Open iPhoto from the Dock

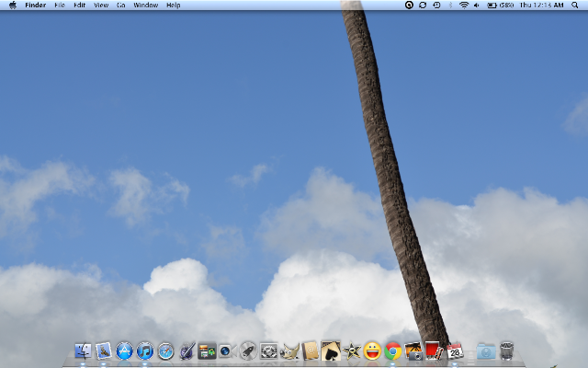pos(413,351)
